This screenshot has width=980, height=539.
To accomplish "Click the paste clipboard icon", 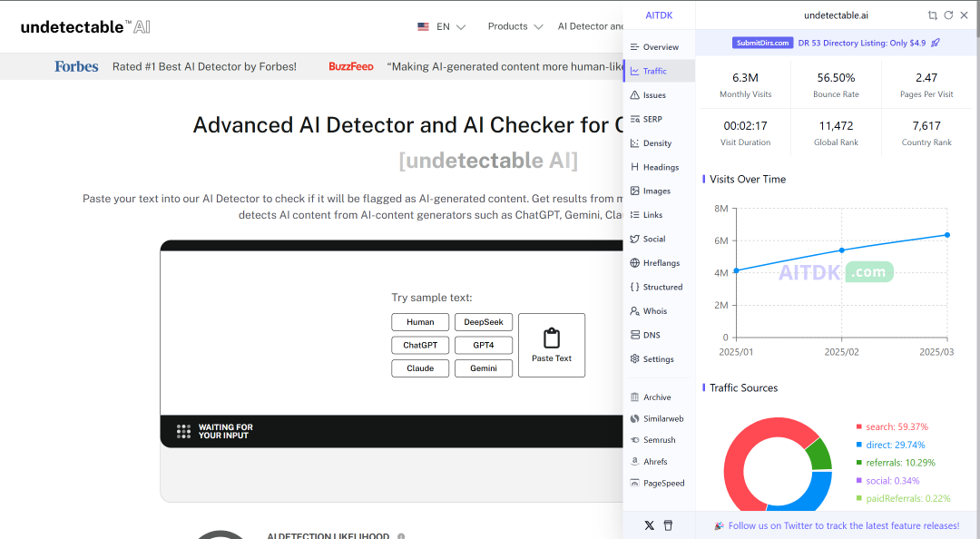I will pyautogui.click(x=552, y=338).
